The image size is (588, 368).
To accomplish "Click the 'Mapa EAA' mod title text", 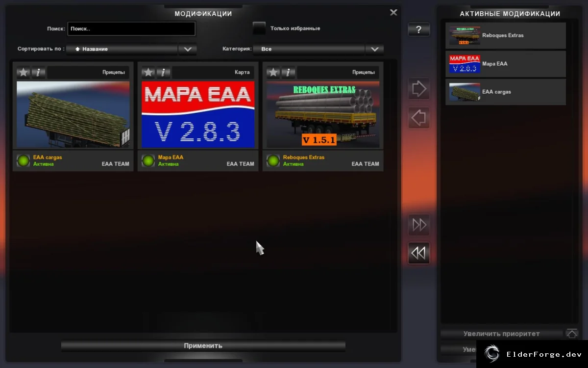I will (171, 158).
